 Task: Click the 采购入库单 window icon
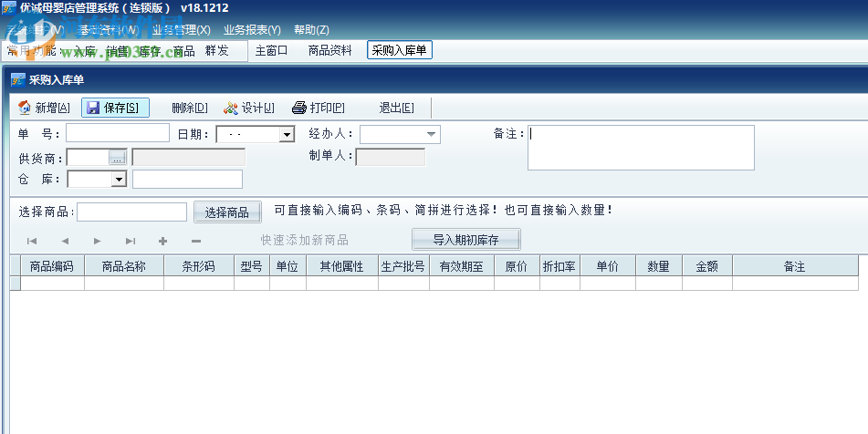click(18, 80)
